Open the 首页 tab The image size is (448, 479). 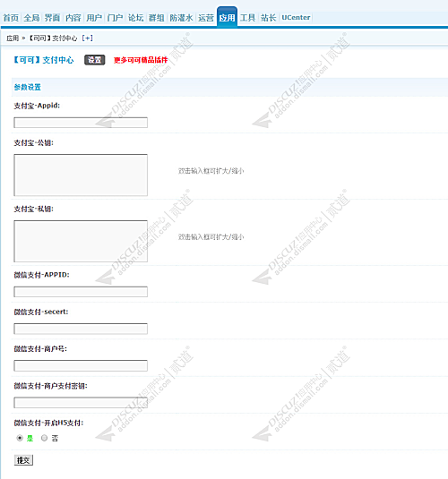pyautogui.click(x=11, y=18)
